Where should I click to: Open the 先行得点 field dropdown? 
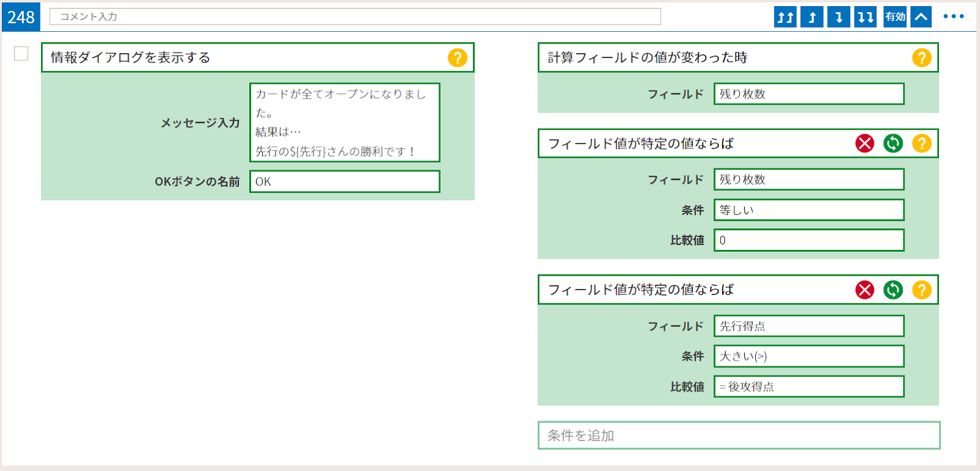point(809,326)
